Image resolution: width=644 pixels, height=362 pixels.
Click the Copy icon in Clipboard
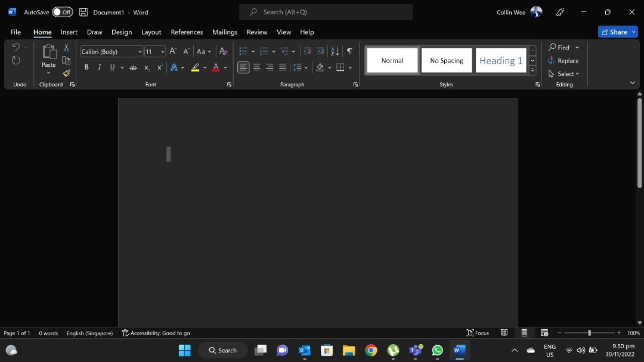click(x=66, y=60)
